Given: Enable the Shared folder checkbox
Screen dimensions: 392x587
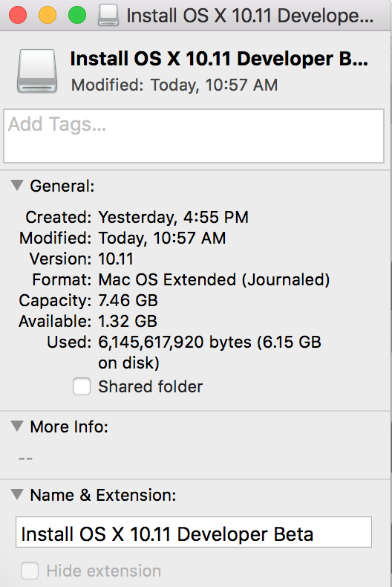Looking at the screenshot, I should pos(82,386).
